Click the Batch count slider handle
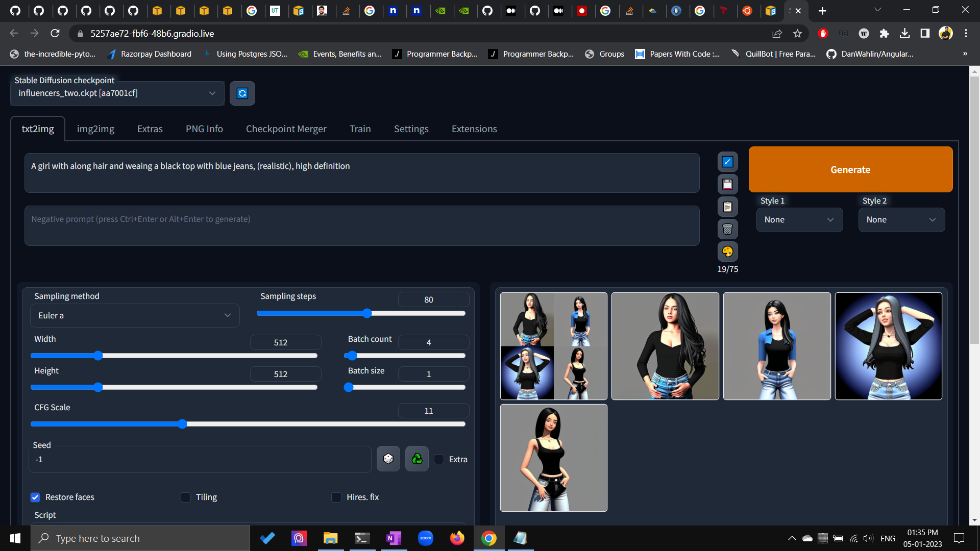This screenshot has width=980, height=551. [x=352, y=356]
